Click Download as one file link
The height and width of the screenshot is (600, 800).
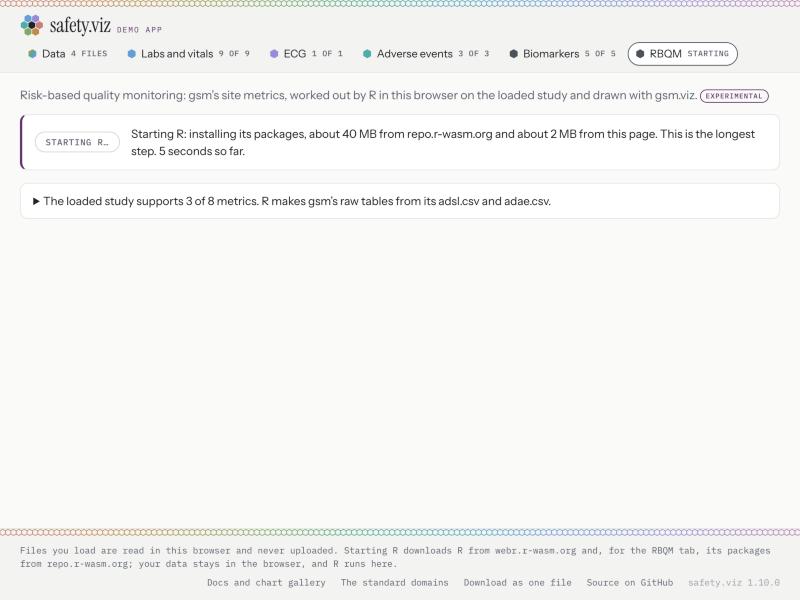(x=517, y=583)
